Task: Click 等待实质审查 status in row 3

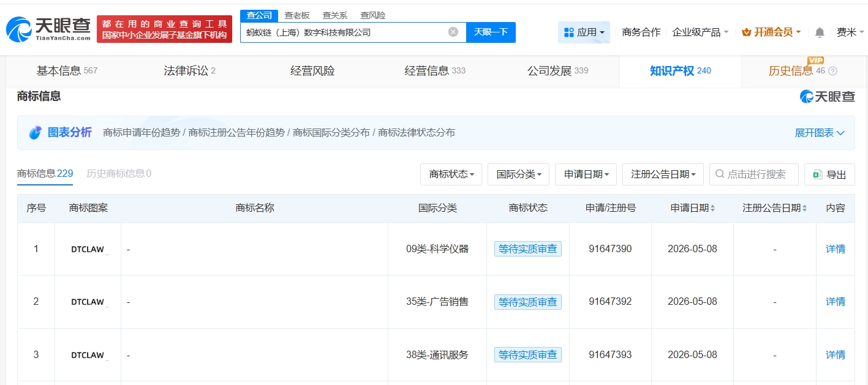Action: pos(528,355)
